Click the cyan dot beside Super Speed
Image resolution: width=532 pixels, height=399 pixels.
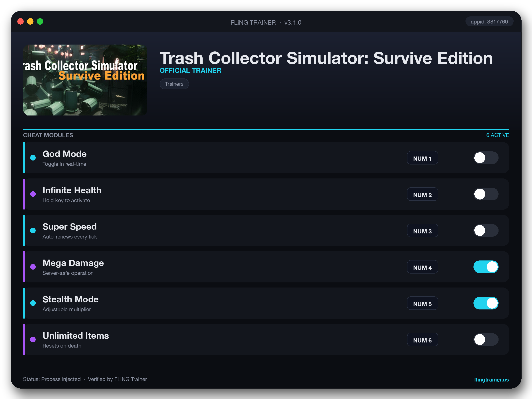(x=33, y=230)
